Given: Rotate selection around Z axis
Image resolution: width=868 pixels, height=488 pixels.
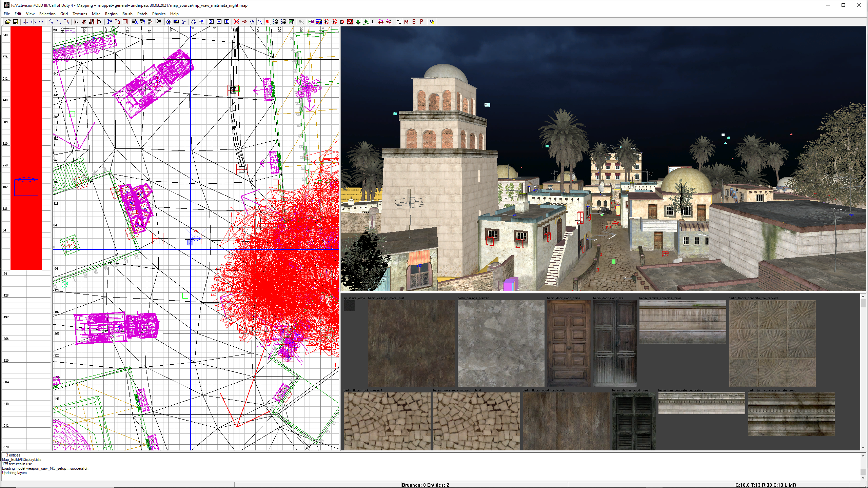Looking at the screenshot, I should click(66, 22).
